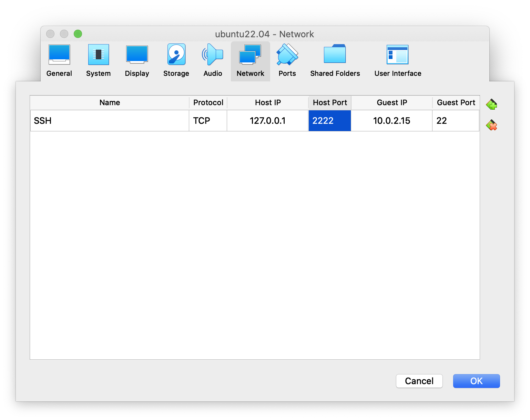Go to Audio settings
The image size is (530, 420).
point(213,61)
